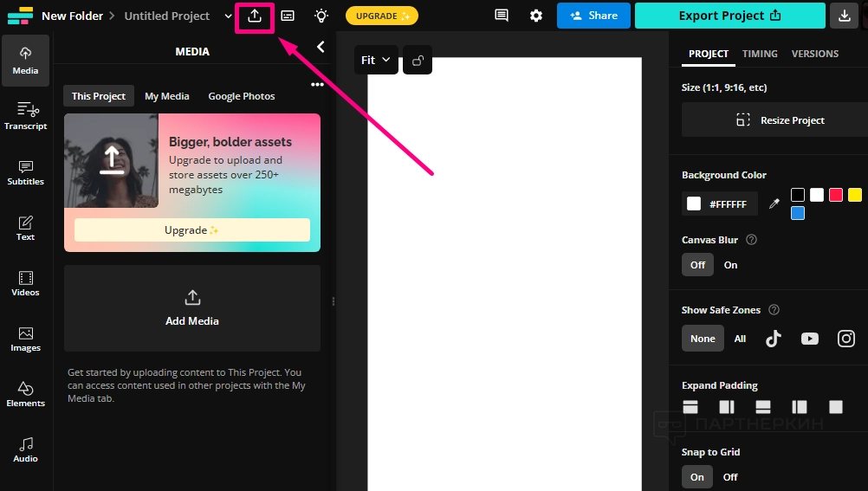Set Canvas Blur to On

coord(731,265)
